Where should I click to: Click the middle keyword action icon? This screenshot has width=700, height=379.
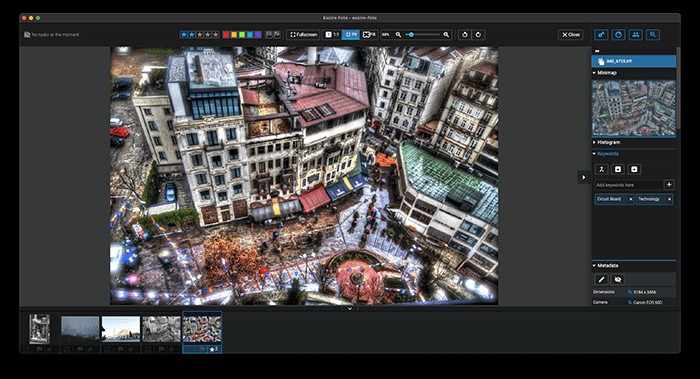click(x=618, y=169)
